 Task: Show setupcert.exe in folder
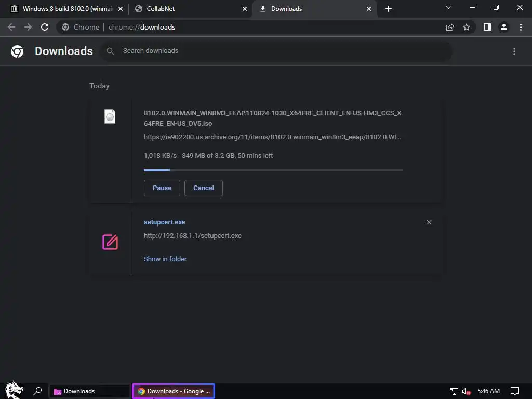click(165, 259)
